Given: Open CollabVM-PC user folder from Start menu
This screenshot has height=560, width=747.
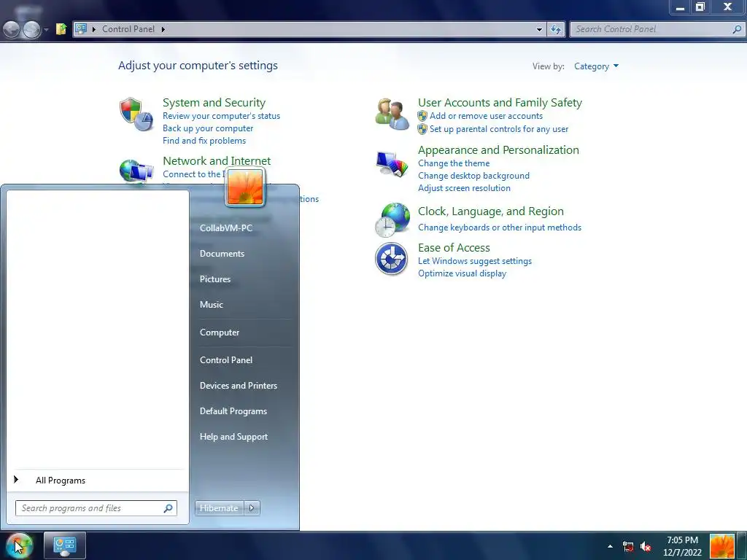Looking at the screenshot, I should click(226, 228).
